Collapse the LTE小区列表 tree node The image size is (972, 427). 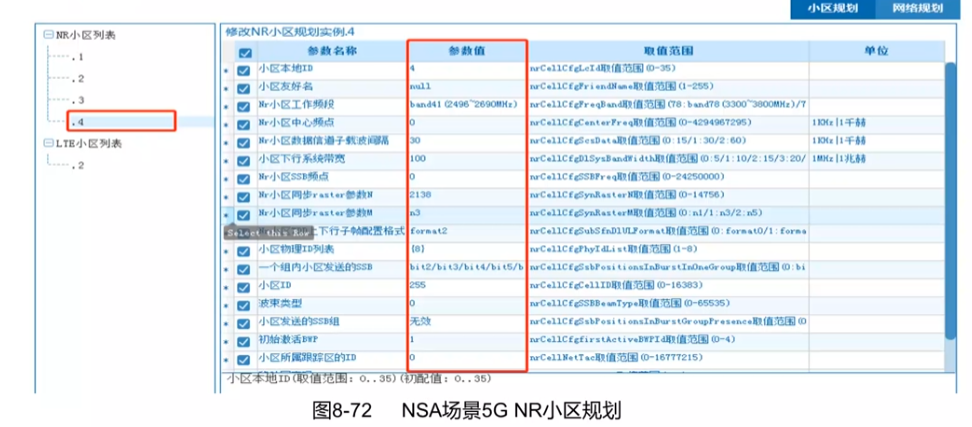coord(48,144)
